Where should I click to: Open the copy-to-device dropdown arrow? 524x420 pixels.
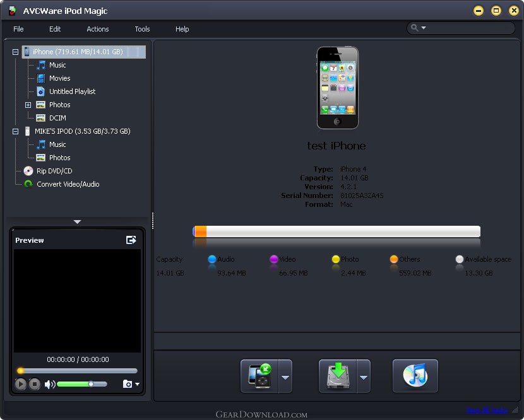[285, 376]
